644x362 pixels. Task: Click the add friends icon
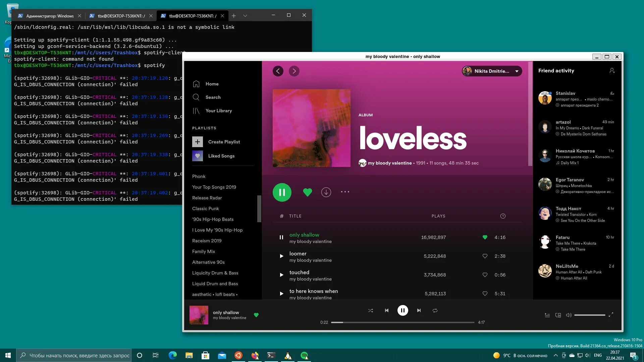pos(612,71)
